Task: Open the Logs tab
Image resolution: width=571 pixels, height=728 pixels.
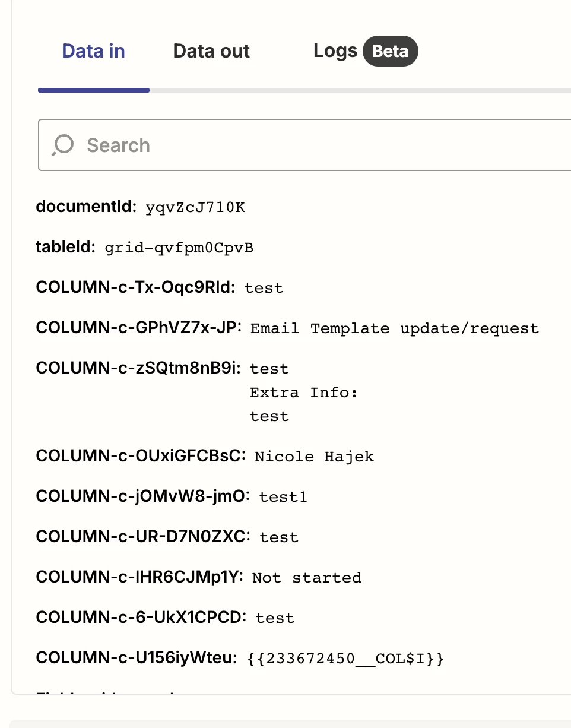Action: coord(335,51)
